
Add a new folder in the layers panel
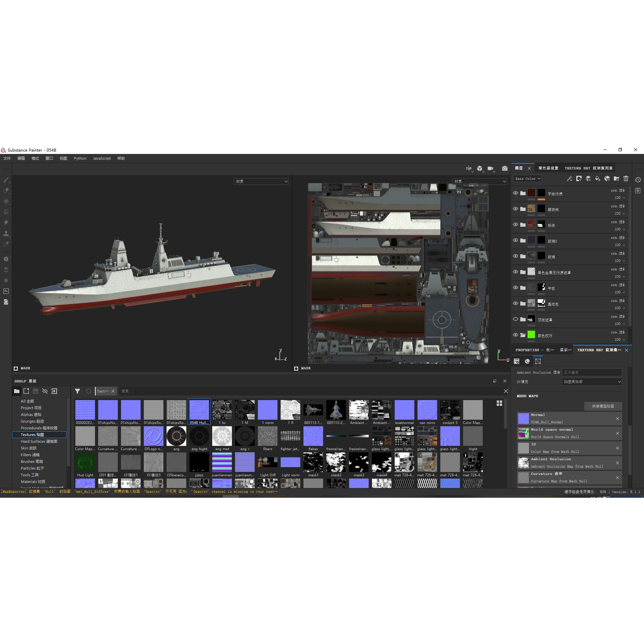(x=616, y=179)
